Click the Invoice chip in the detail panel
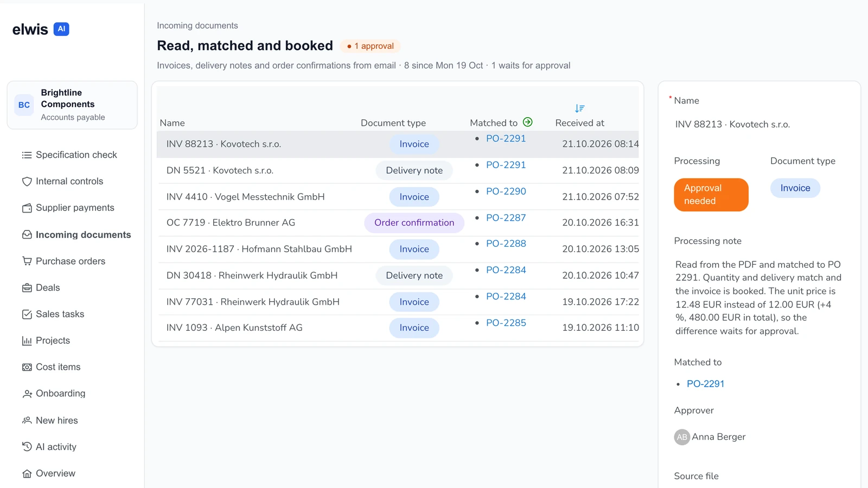 [795, 188]
